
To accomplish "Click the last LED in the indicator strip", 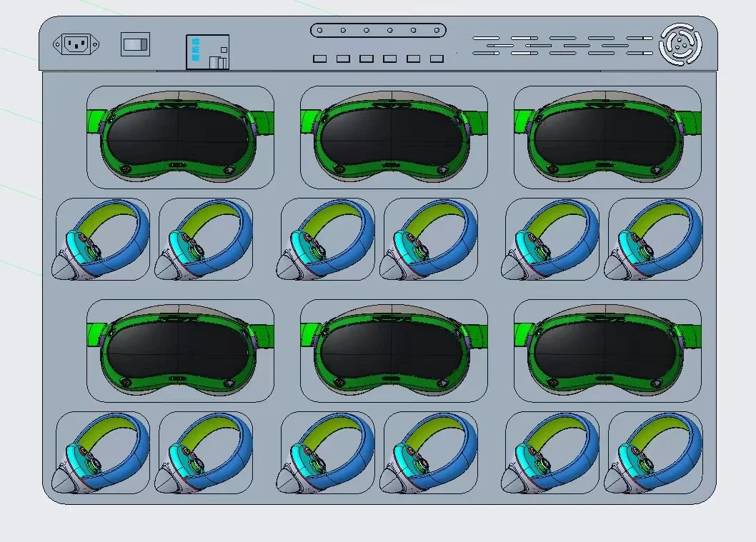I will [437, 31].
